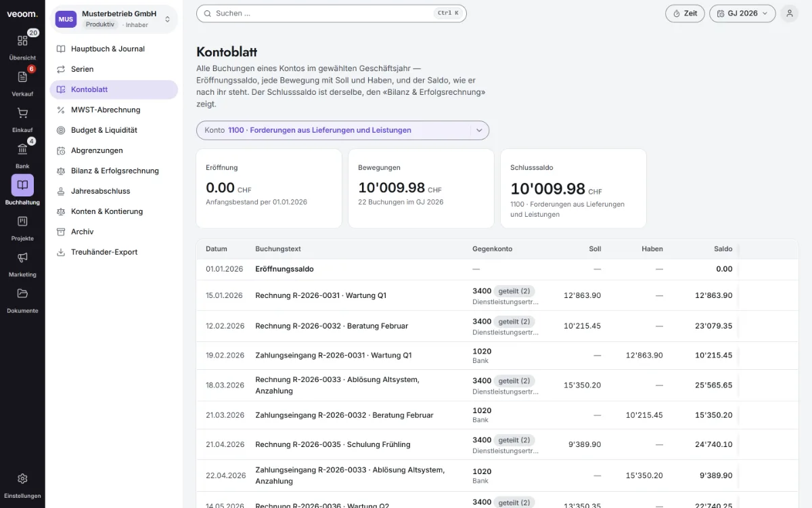Open Konten & Kontierung

coord(114,211)
